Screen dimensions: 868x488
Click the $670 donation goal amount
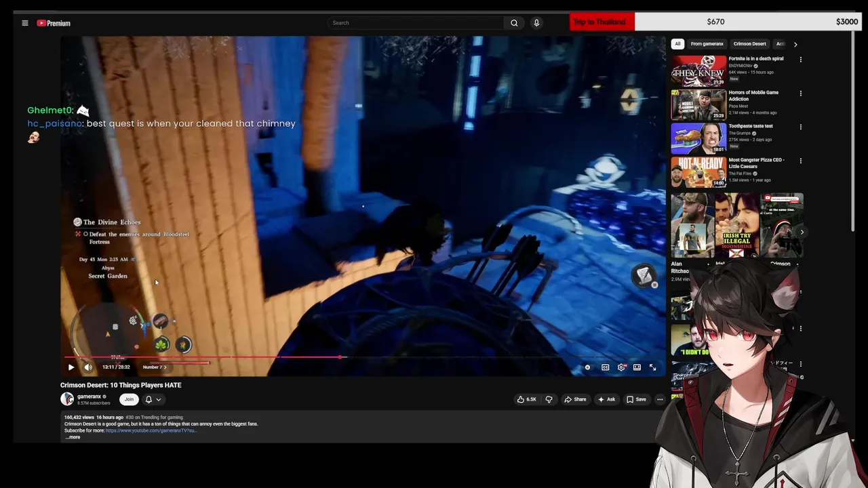click(x=715, y=22)
